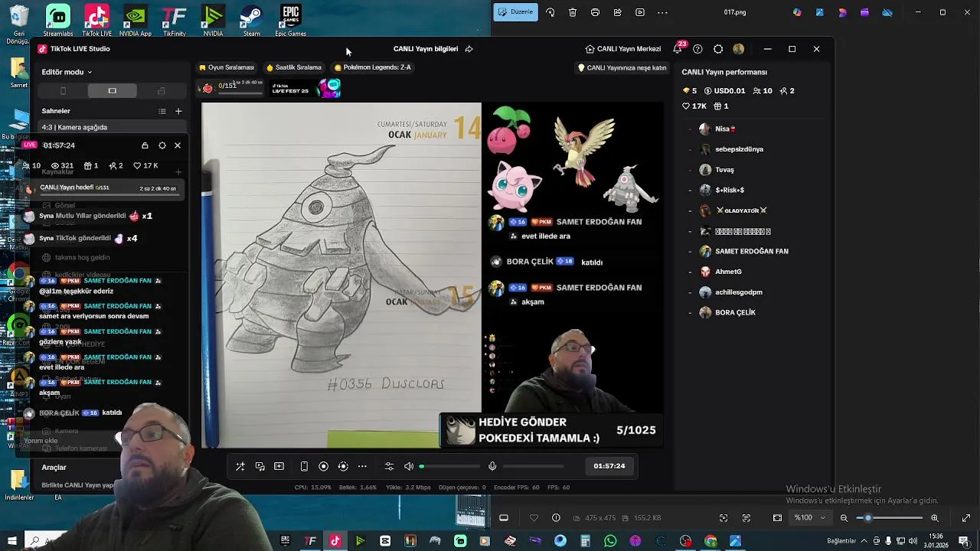The width and height of the screenshot is (980, 551).
Task: Close the LIVE overlay panel
Action: pos(178,145)
